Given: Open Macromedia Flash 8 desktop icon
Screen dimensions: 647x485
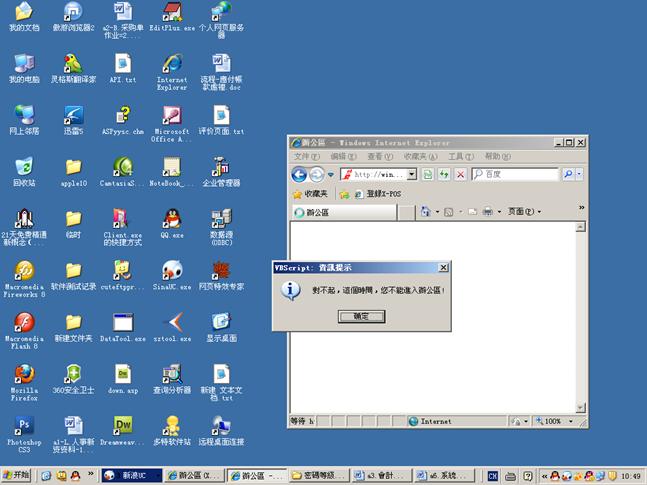Looking at the screenshot, I should pos(24,323).
